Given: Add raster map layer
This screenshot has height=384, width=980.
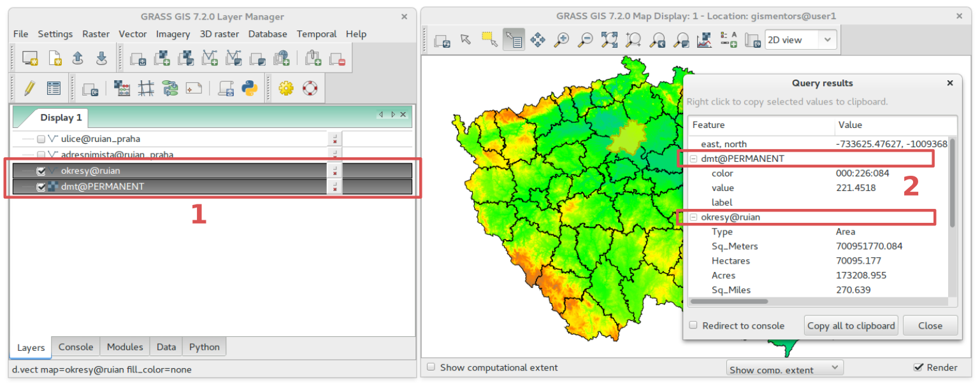Looking at the screenshot, I should coord(162,59).
